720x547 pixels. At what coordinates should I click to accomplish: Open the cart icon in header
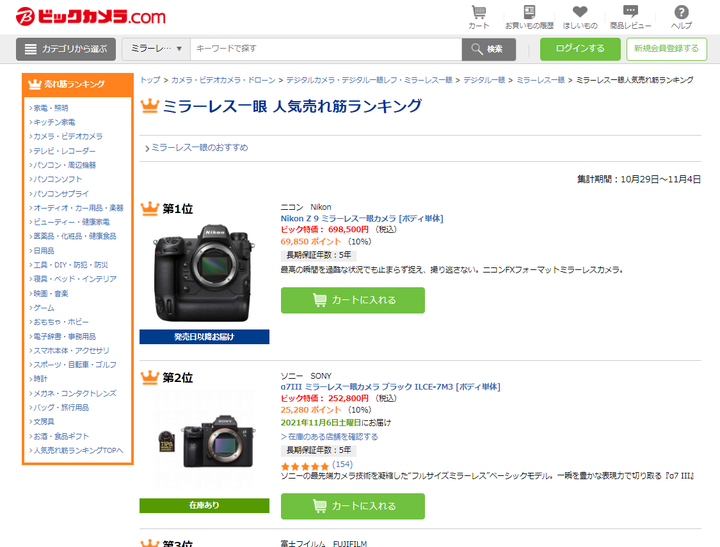click(x=478, y=17)
